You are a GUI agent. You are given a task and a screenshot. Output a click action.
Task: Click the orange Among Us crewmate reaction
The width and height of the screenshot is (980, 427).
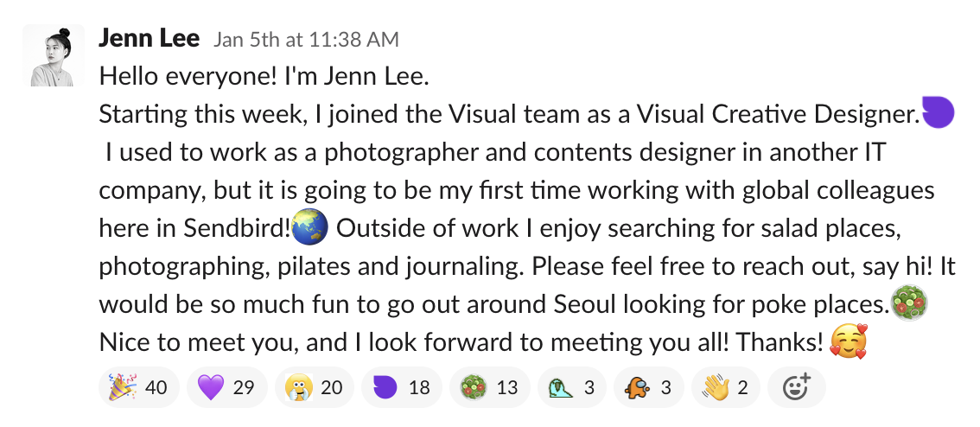coord(647,387)
